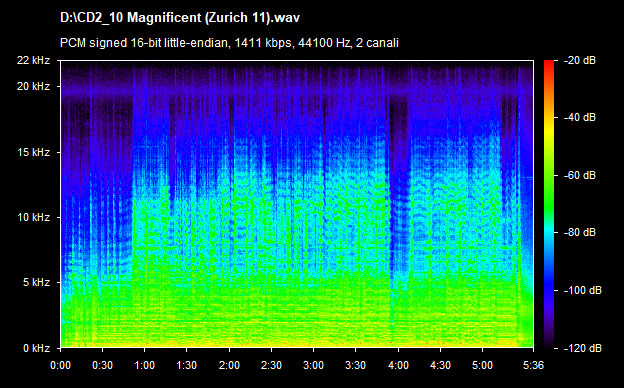Click the red top of the dB color scale
The width and height of the screenshot is (624, 388).
tap(549, 64)
